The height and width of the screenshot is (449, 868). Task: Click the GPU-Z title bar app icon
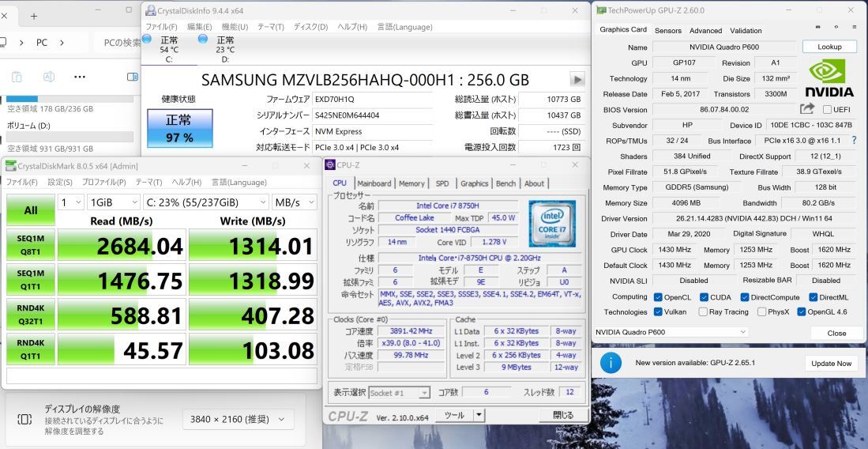[600, 10]
